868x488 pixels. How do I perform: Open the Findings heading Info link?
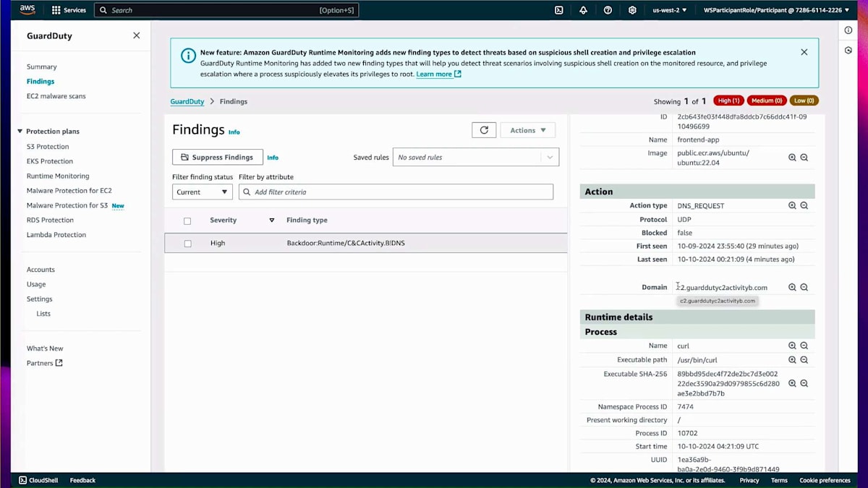234,132
